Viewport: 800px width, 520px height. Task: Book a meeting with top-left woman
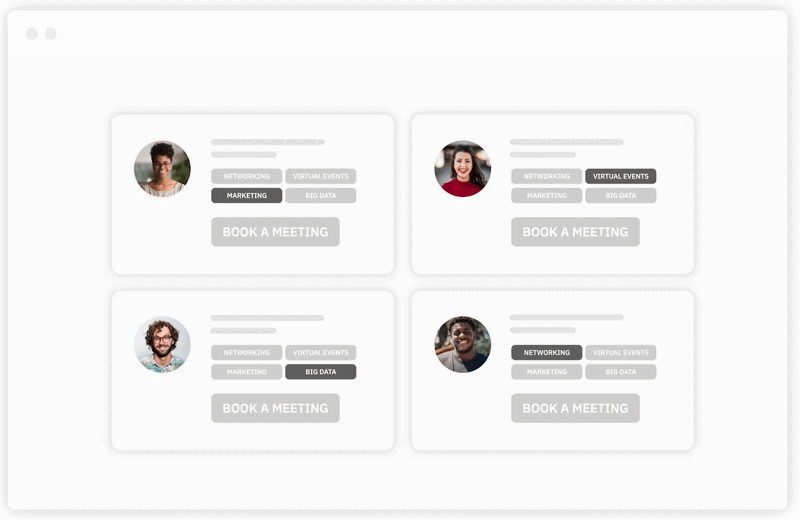click(x=275, y=232)
